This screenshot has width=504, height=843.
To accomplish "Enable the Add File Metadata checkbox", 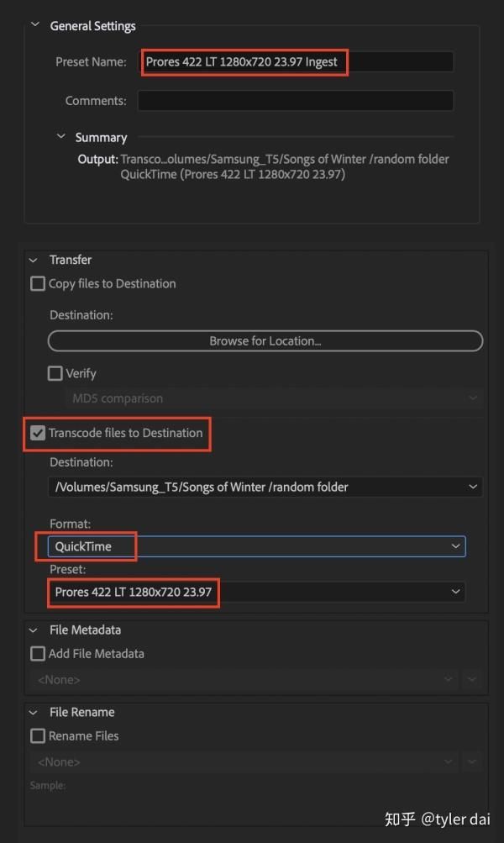I will pyautogui.click(x=38, y=654).
